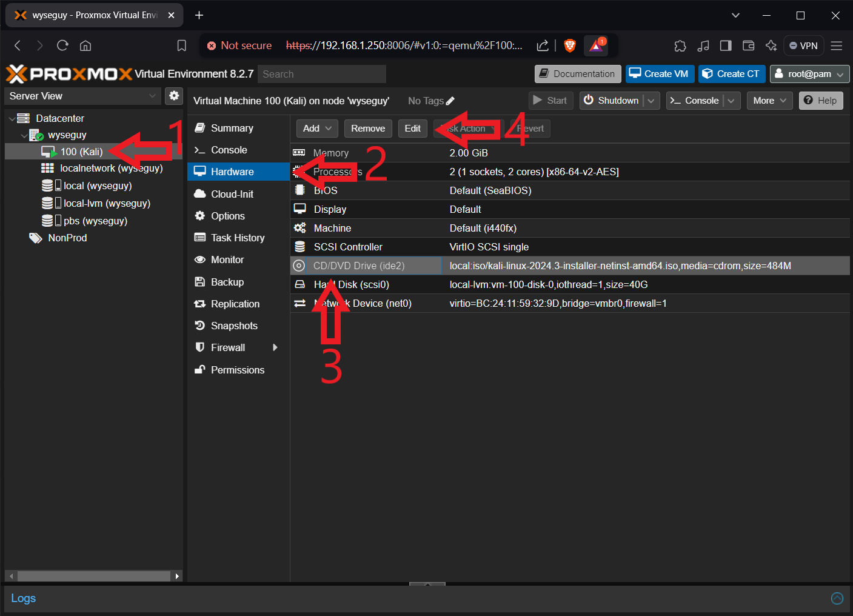Click the Proxmox logo
This screenshot has height=616, width=853.
pos(69,74)
